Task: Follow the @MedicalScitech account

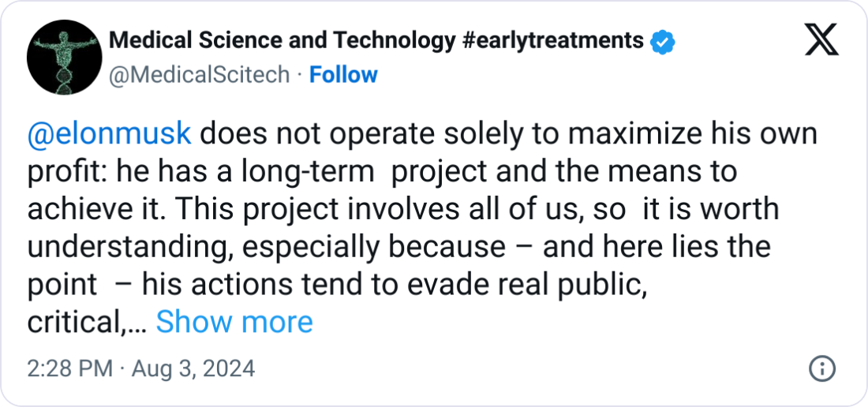Action: pos(343,75)
